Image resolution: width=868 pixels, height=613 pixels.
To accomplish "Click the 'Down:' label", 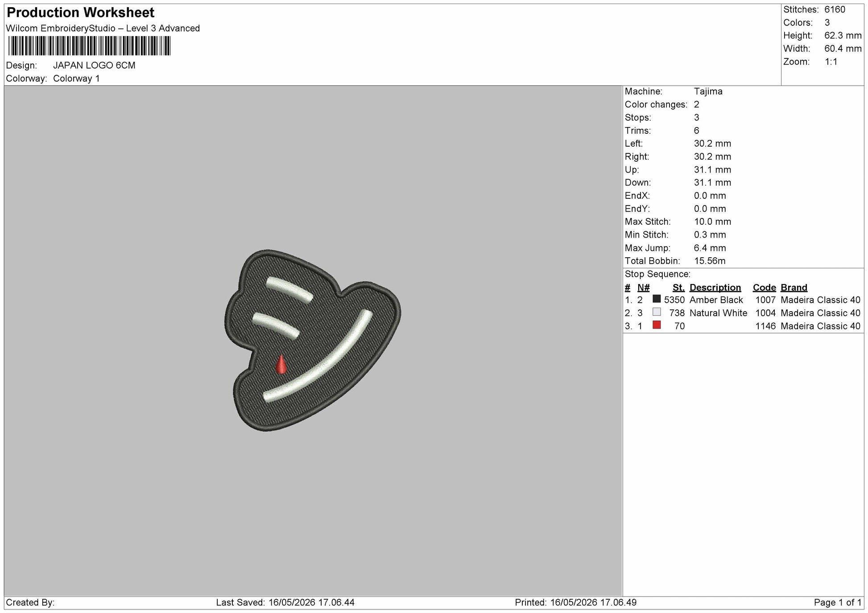I will pyautogui.click(x=637, y=183).
